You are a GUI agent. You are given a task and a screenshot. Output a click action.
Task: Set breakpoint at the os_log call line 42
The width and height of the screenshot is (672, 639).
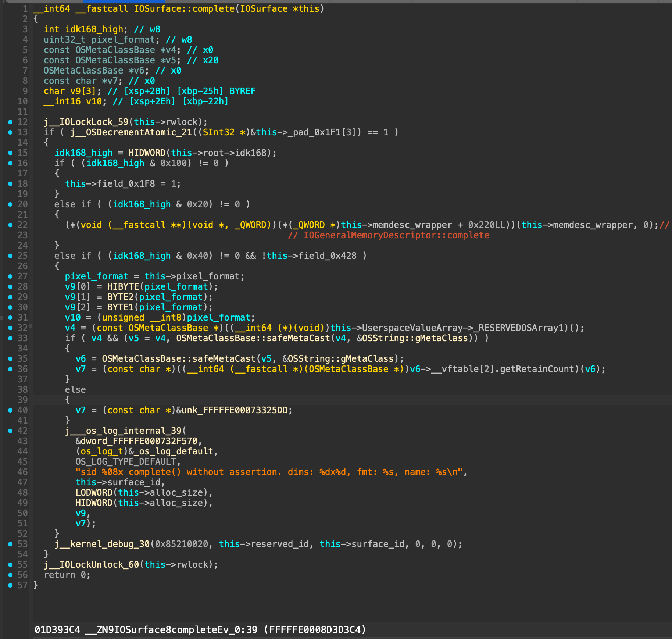tap(10, 431)
